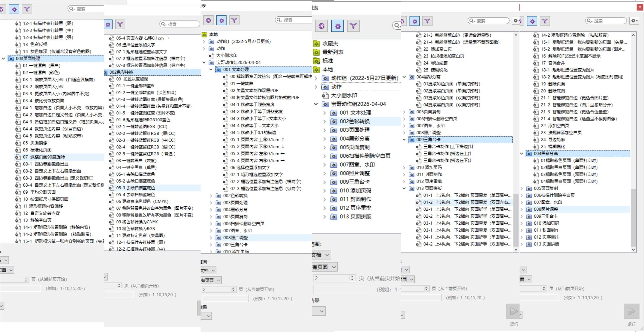644x332 pixels.
Task: Open the settings gear beside the rightmost search box
Action: click(634, 21)
